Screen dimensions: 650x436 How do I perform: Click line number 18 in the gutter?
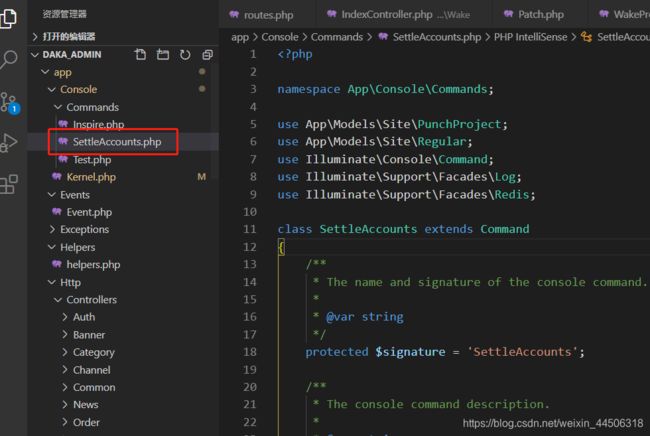click(x=250, y=352)
